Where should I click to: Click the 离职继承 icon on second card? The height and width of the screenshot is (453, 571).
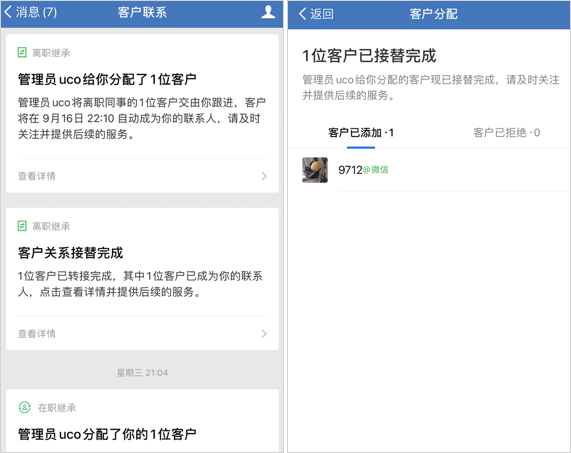(22, 226)
